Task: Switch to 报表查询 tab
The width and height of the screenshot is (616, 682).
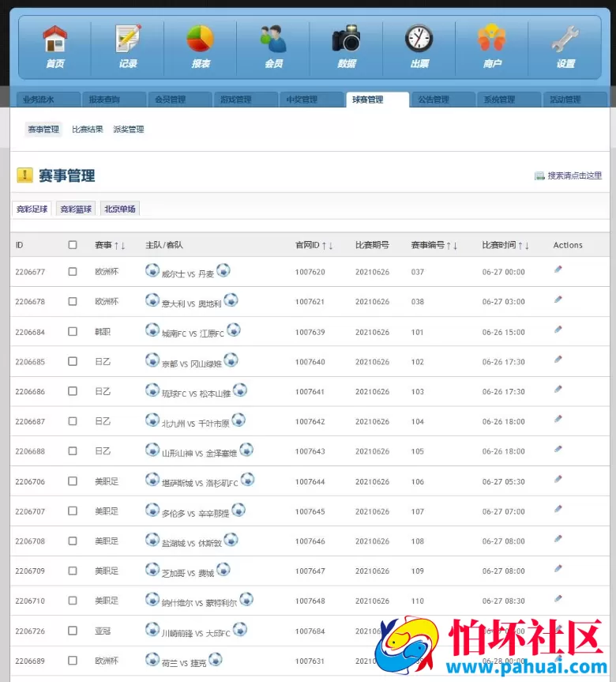Action: (x=115, y=100)
